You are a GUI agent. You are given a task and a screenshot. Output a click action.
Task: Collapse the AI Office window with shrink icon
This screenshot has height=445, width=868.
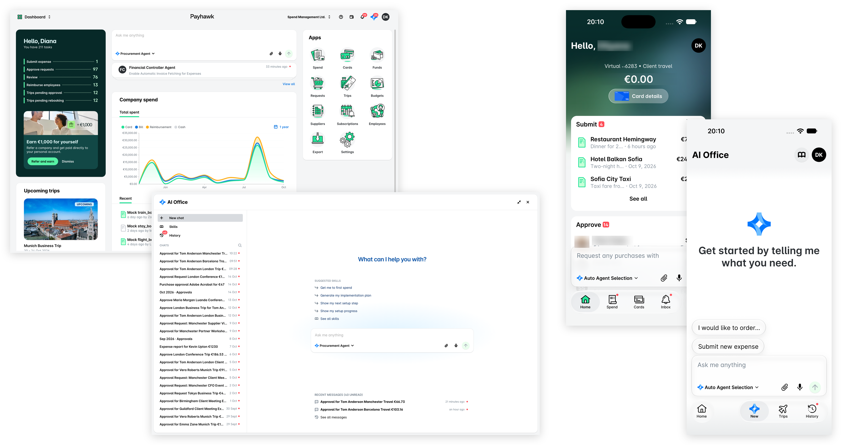click(519, 202)
